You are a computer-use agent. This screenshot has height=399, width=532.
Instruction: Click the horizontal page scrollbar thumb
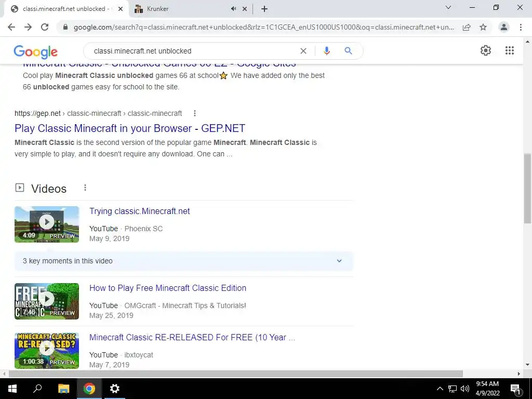[236, 374]
